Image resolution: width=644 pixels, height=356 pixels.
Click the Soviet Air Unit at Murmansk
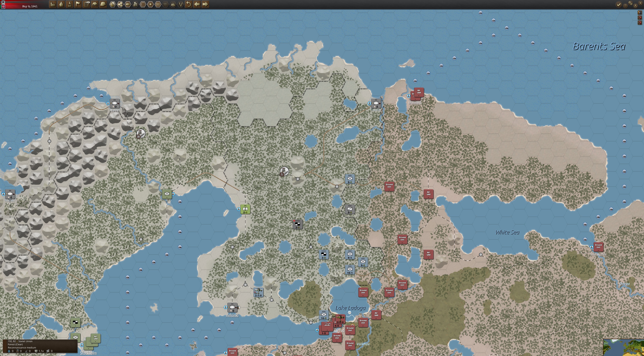(419, 92)
